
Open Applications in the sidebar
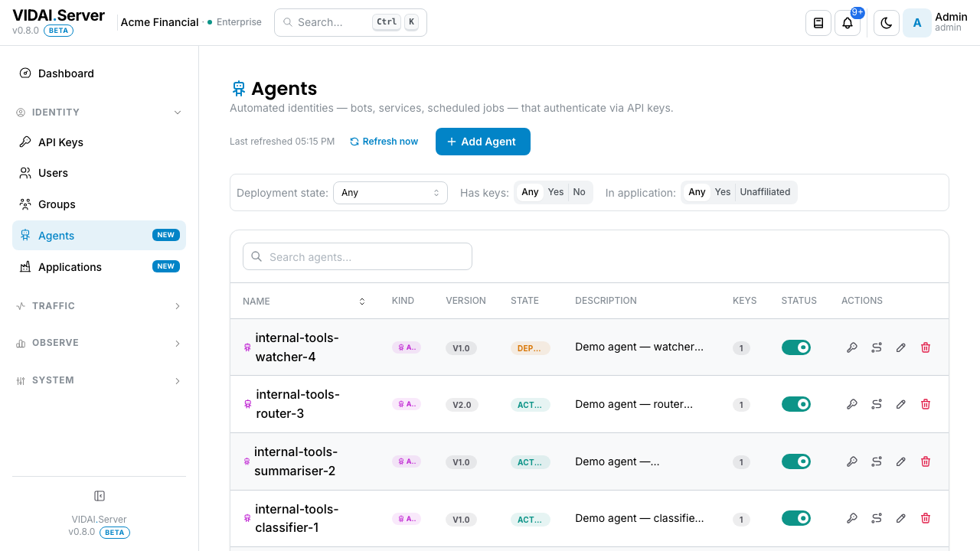point(99,267)
